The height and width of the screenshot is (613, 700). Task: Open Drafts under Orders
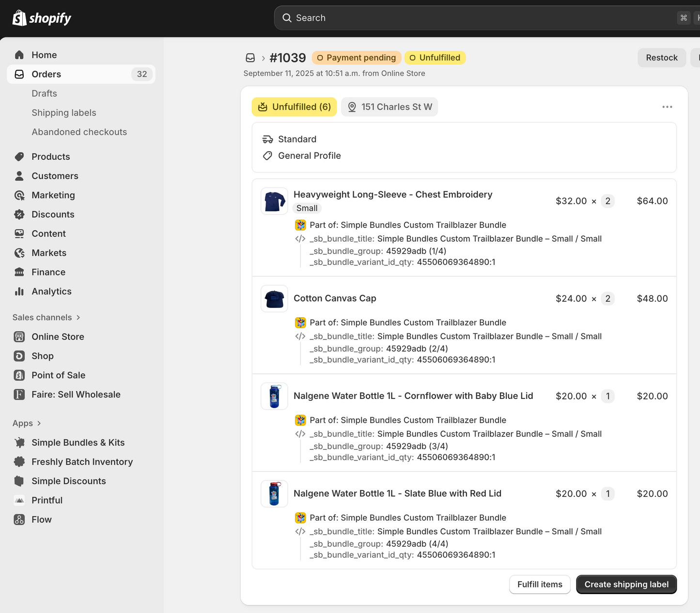point(44,93)
